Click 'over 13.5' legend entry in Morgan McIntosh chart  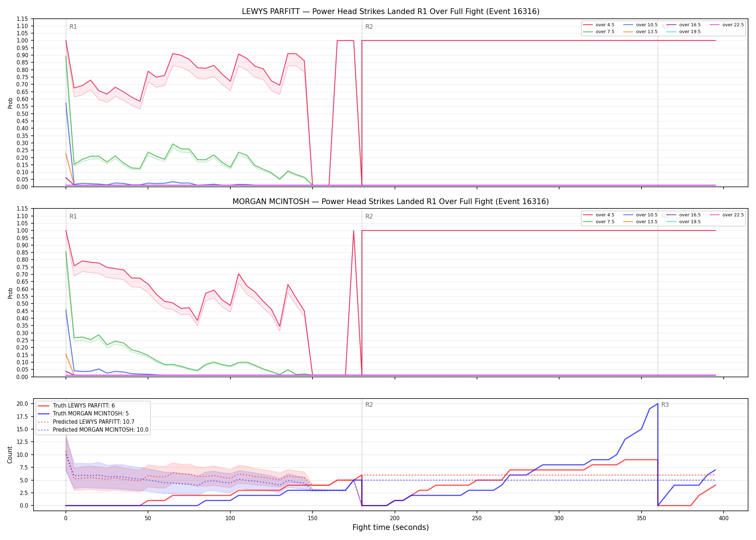coord(640,222)
